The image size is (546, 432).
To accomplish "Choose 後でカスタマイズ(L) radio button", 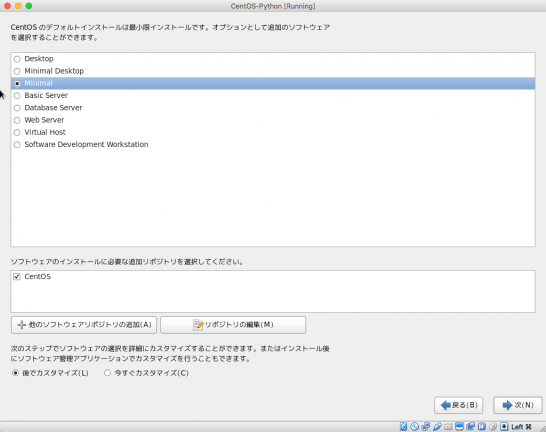I will [15, 373].
